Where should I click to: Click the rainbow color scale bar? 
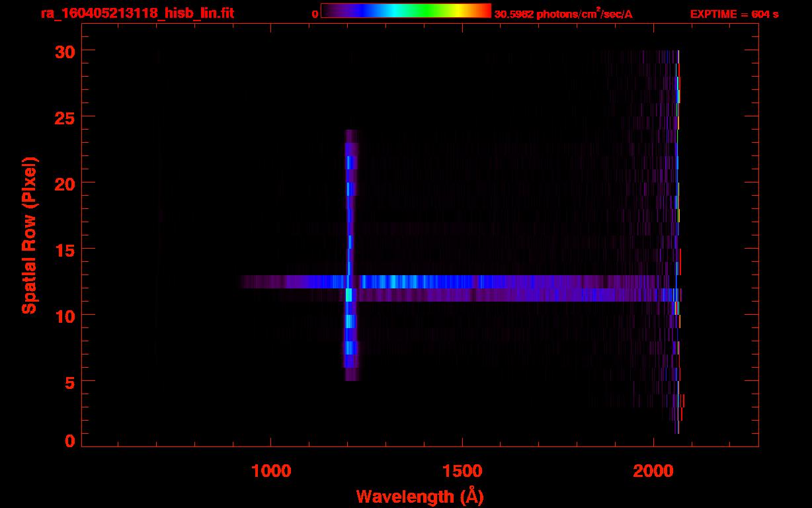coord(406,11)
